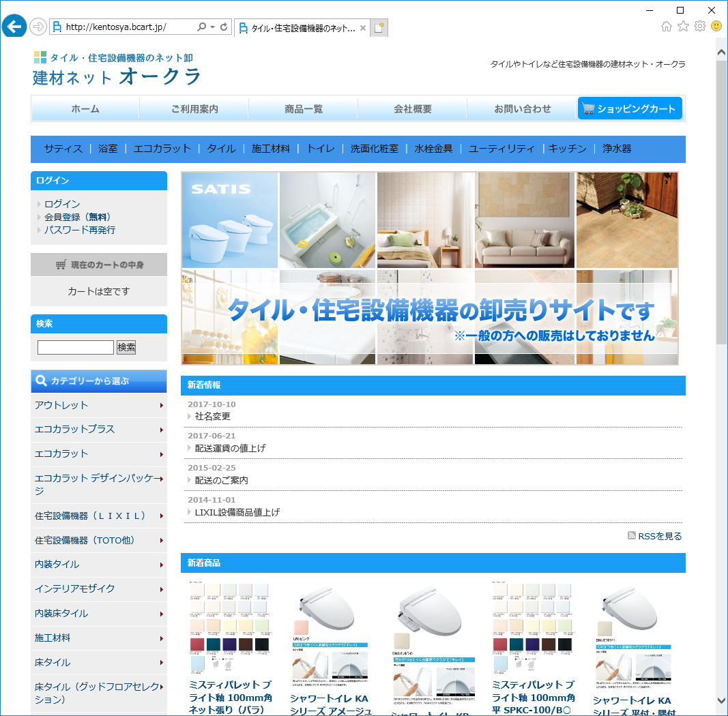Screen dimensions: 728x716
Task: Open the 配送運賃の値上げ news item
Action: coord(231,448)
